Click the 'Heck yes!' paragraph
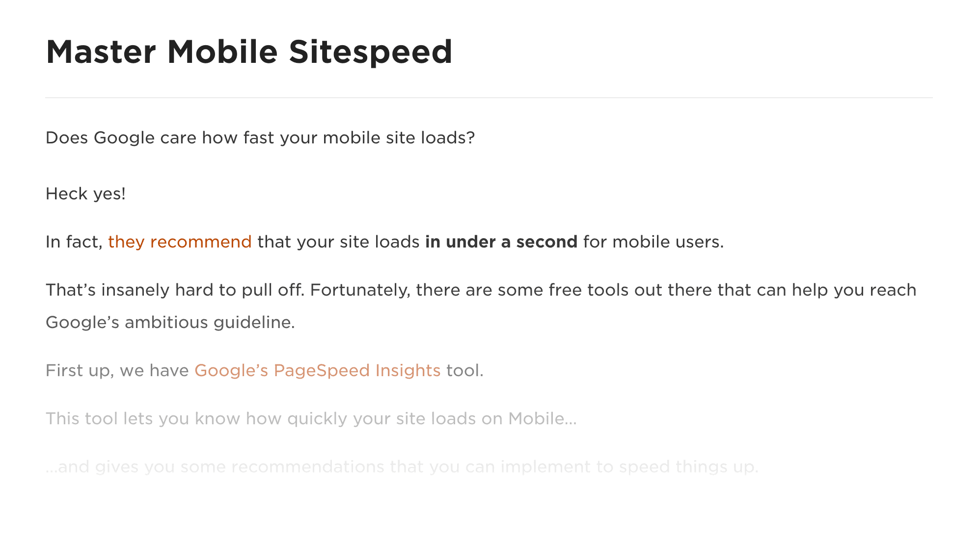Viewport: 980px width, 550px height. 86,194
